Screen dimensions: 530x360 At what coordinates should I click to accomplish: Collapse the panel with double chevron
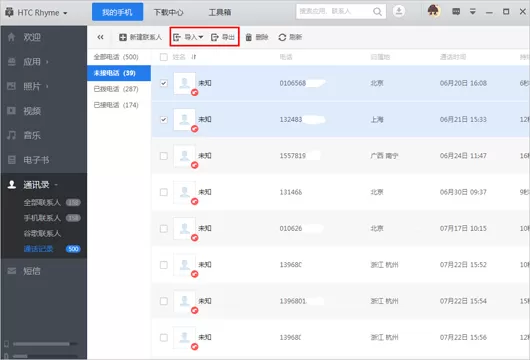tap(100, 37)
